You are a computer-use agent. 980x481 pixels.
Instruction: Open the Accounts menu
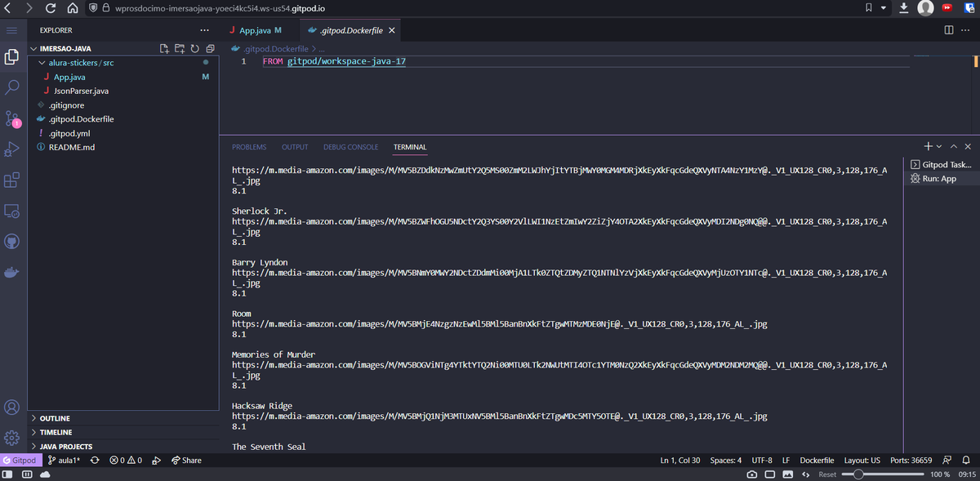tap(12, 407)
